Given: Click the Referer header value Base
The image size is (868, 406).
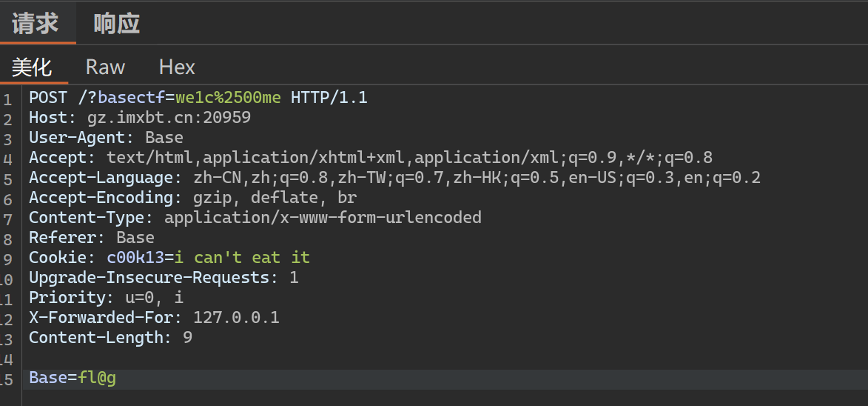Looking at the screenshot, I should click(x=135, y=238).
